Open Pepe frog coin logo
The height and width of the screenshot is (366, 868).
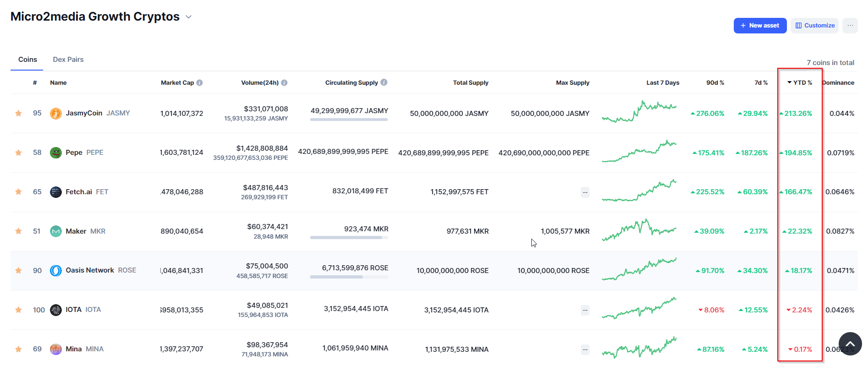point(56,153)
